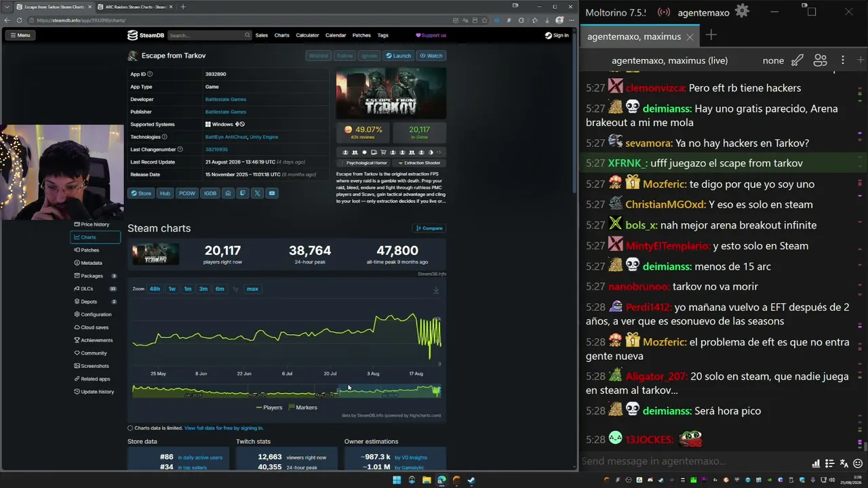The image size is (868, 488).
Task: Click the Escape from Tarkov header artwork
Action: [391, 93]
